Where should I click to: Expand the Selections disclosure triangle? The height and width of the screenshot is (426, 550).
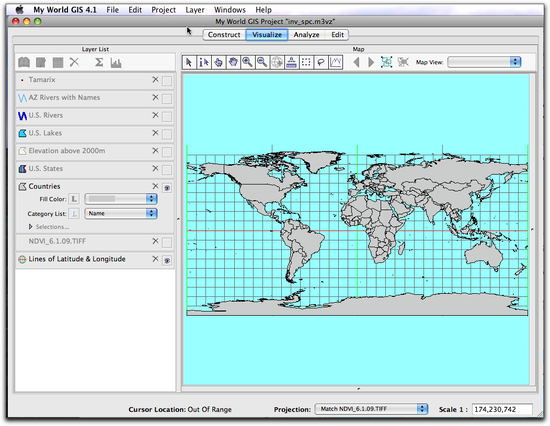coord(31,227)
